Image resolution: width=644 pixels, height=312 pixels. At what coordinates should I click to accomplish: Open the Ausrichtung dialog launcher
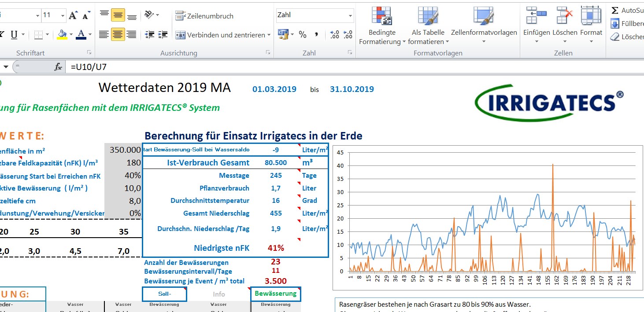268,53
